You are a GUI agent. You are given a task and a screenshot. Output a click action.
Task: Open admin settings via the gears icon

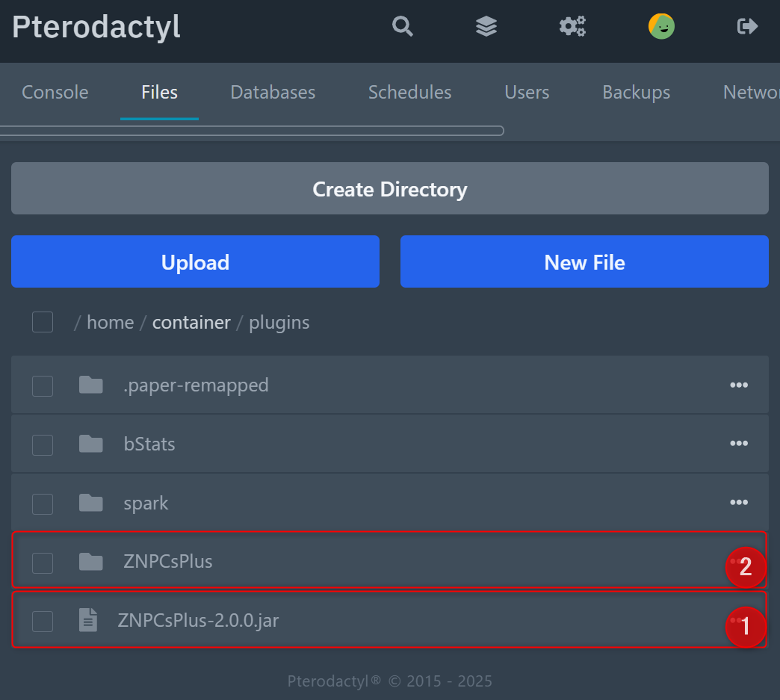[572, 26]
